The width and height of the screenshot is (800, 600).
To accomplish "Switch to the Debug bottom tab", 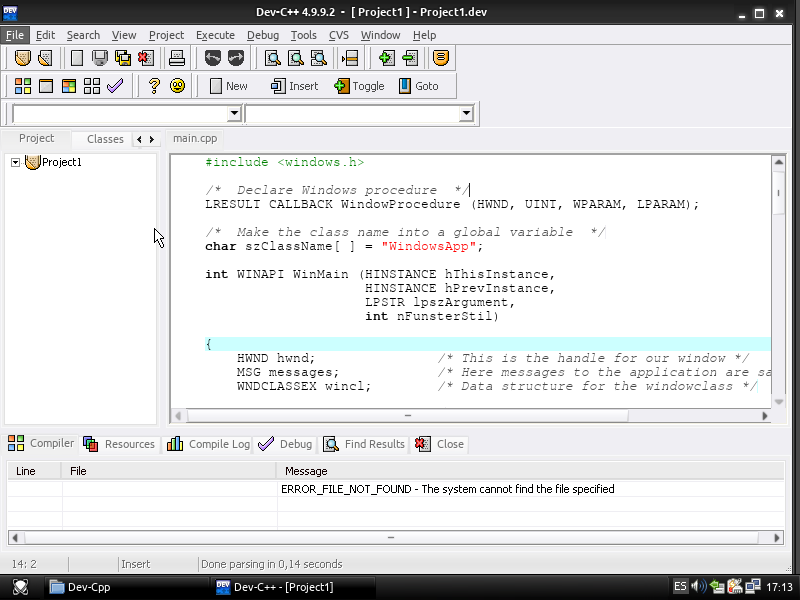I will click(x=285, y=444).
